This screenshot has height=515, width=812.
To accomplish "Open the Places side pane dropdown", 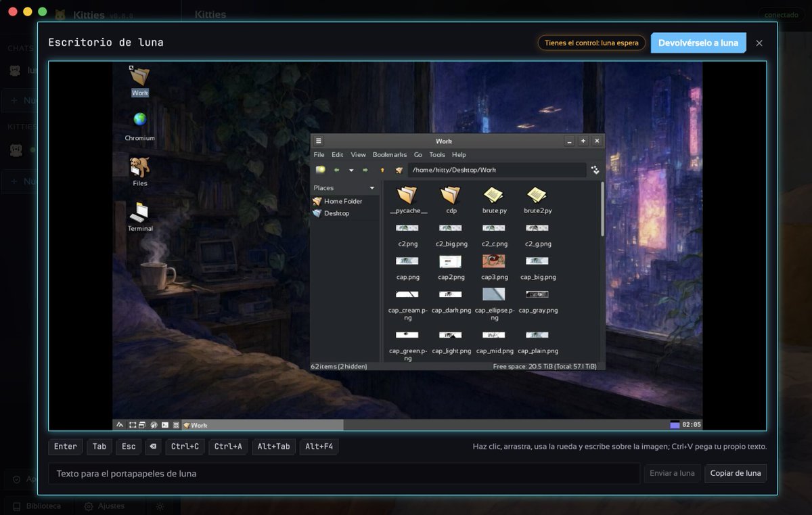I will click(x=371, y=188).
